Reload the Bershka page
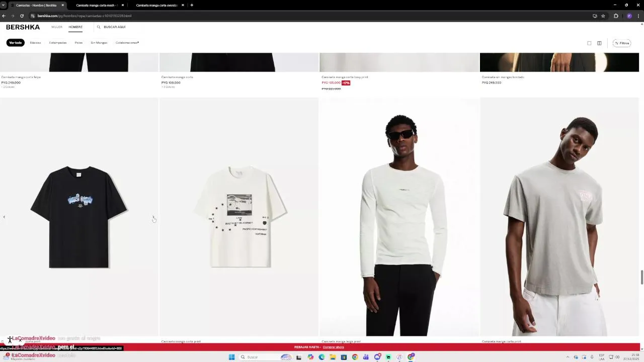Image resolution: width=644 pixels, height=362 pixels. point(22,16)
